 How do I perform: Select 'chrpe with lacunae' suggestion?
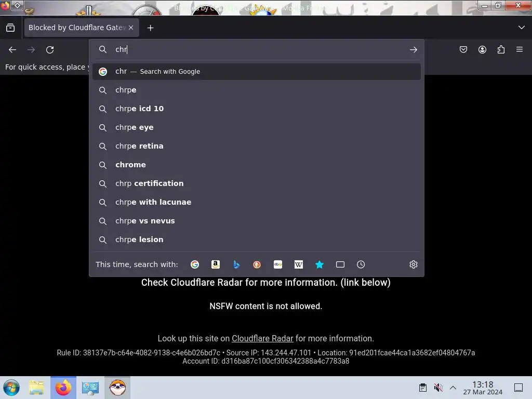[x=257, y=202]
